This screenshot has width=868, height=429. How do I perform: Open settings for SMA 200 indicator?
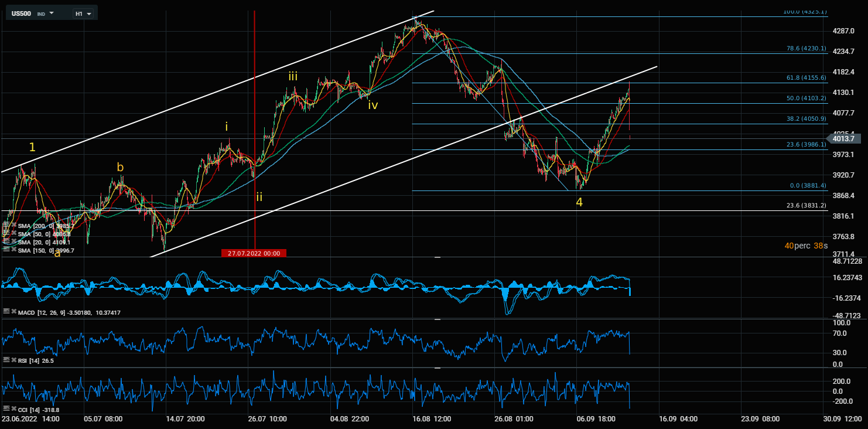(6, 225)
